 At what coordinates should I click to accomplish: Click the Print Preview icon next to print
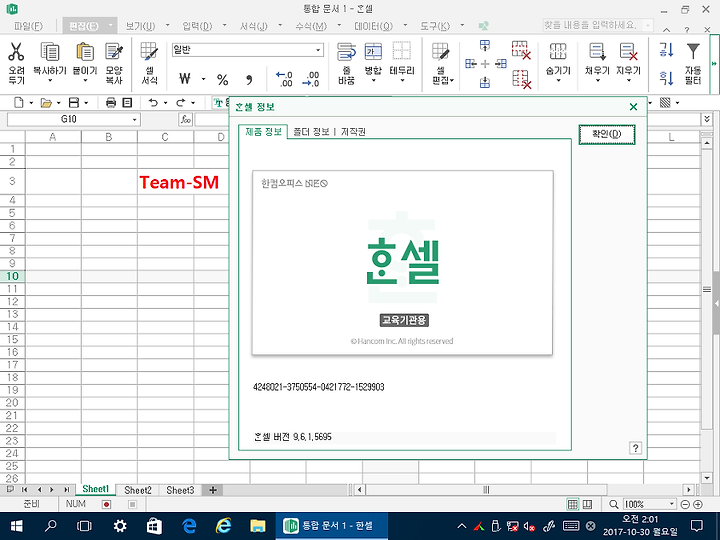127,103
